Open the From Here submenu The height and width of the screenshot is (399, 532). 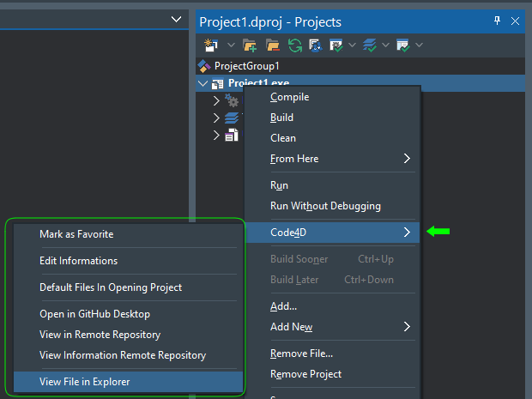(333, 159)
